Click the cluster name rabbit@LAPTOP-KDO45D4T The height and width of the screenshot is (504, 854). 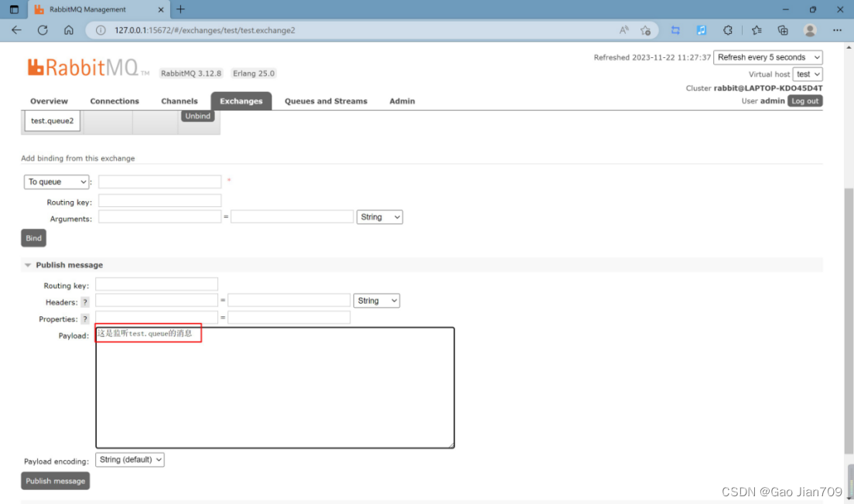[768, 88]
